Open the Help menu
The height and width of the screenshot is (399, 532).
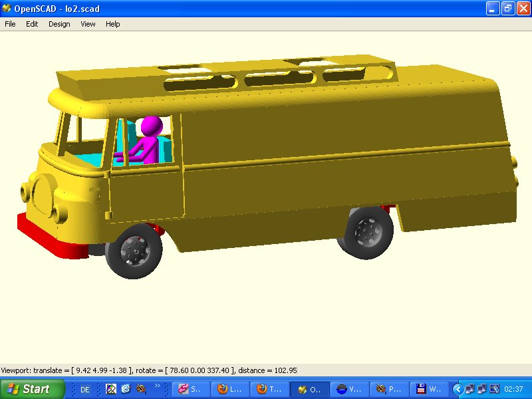pyautogui.click(x=113, y=24)
